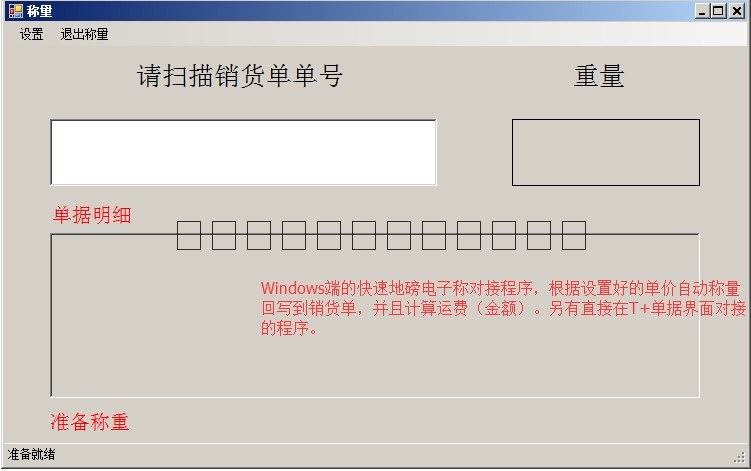Click the sixth placeholder square in the row

click(364, 235)
